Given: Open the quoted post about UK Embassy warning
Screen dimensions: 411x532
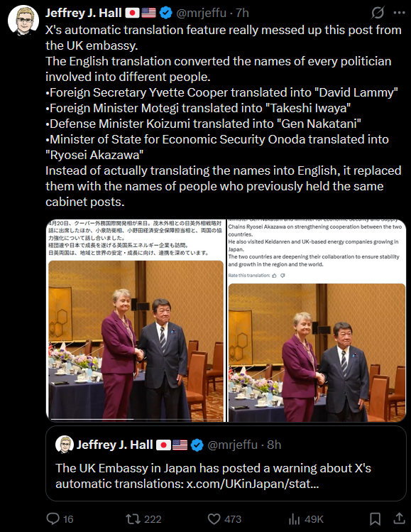Looking at the screenshot, I should (x=226, y=464).
